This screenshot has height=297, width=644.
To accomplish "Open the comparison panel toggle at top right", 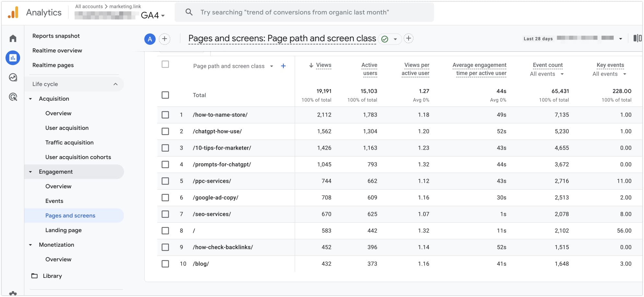I will pos(638,38).
